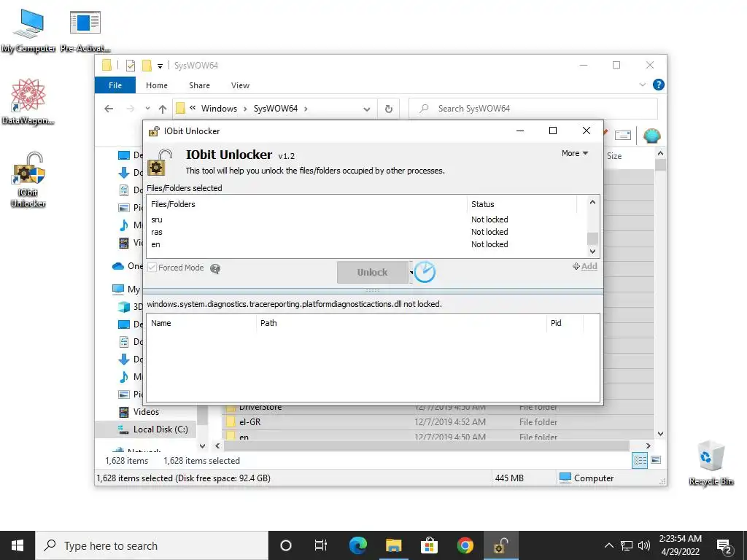Viewport: 747px width, 560px height.
Task: Open the Unlock button dropdown arrow
Action: click(411, 273)
